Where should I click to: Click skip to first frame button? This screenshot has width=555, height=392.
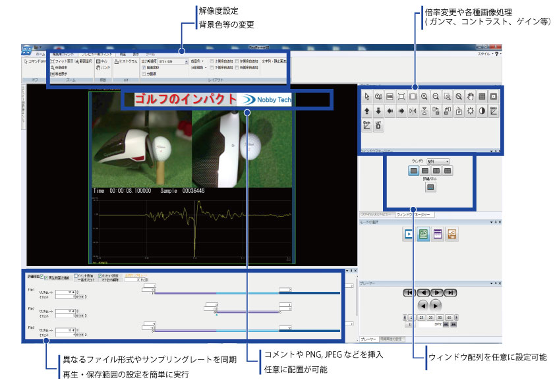[x=409, y=293]
